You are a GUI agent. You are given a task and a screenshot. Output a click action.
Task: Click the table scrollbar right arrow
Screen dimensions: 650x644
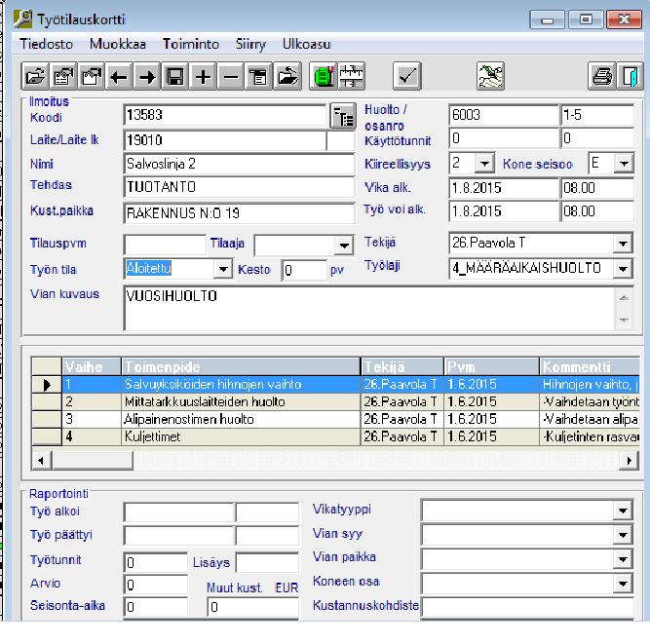click(x=629, y=460)
